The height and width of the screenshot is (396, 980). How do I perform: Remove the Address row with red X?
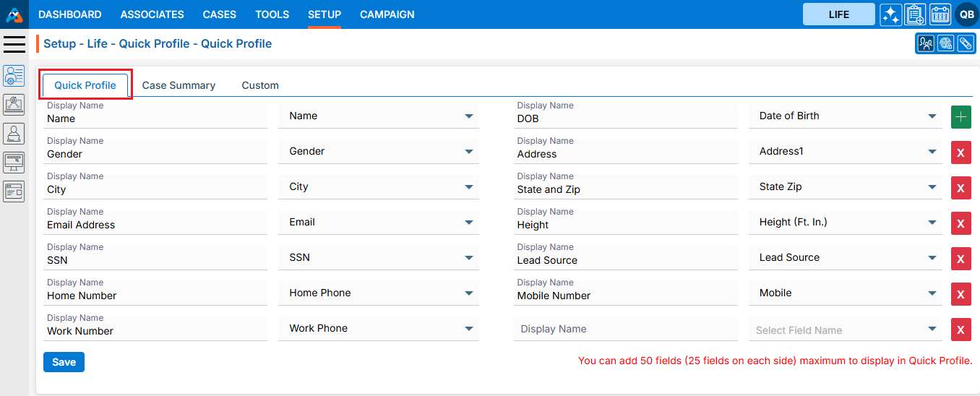point(960,152)
